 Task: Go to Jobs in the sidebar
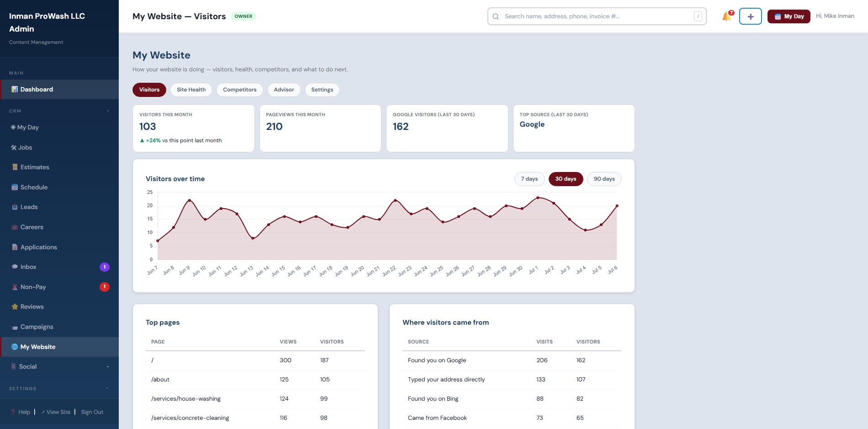pos(59,148)
